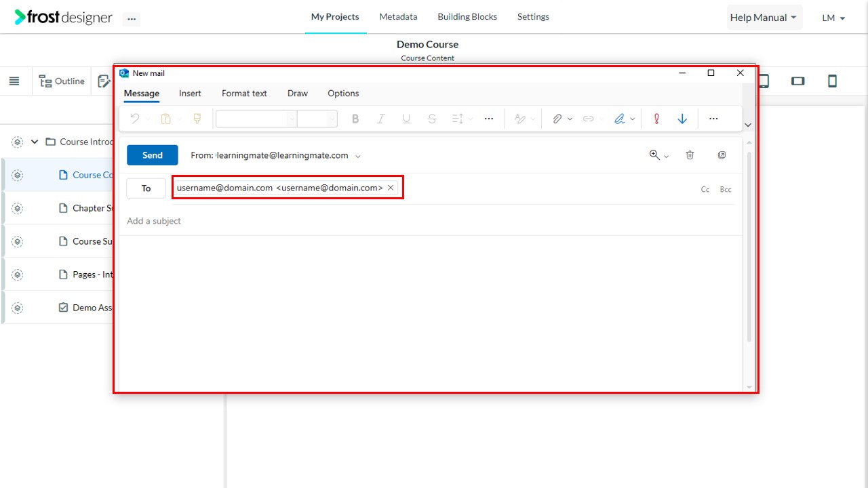Click settings gear beside Demo Assessment
This screenshot has width=868, height=488.
coord(18,308)
